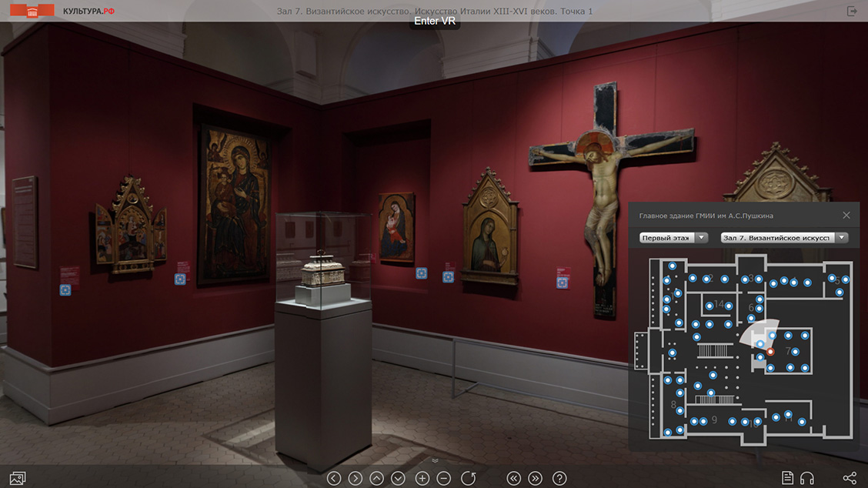Jump to map point right of the 7 label
The image size is (868, 488).
(796, 352)
